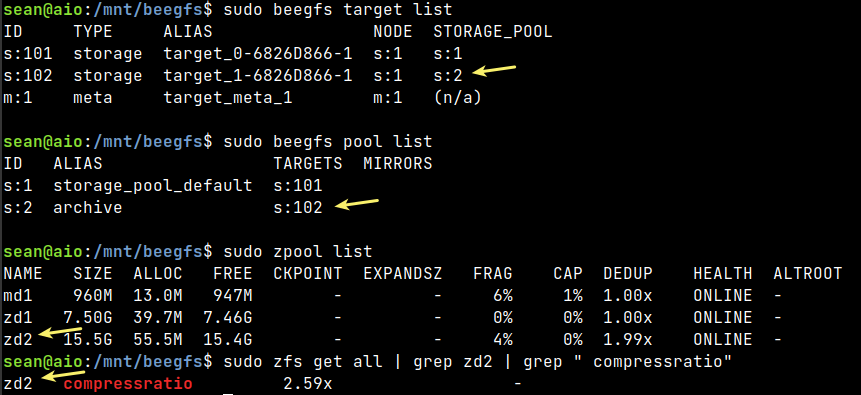Click the MIRRORS column header
This screenshot has width=861, height=395.
click(x=398, y=164)
